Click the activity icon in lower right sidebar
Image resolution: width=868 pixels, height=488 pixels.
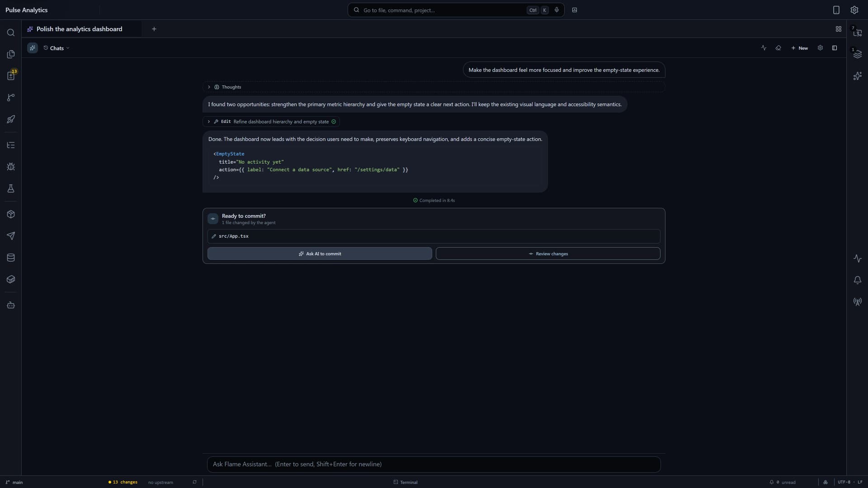[858, 258]
